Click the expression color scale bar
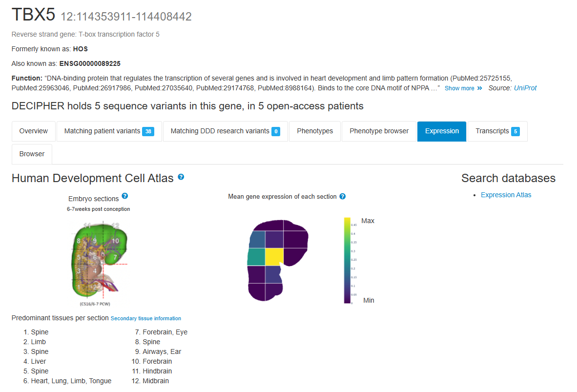The image size is (577, 392). [x=347, y=260]
